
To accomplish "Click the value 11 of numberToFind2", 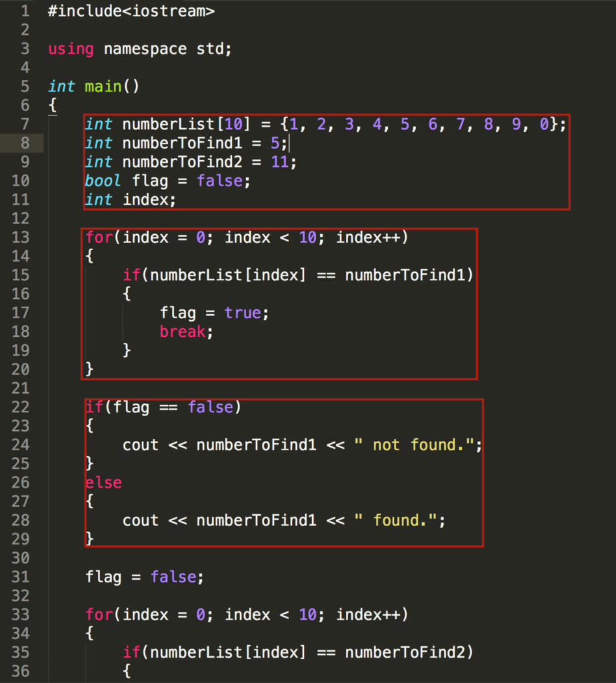I will tap(279, 162).
